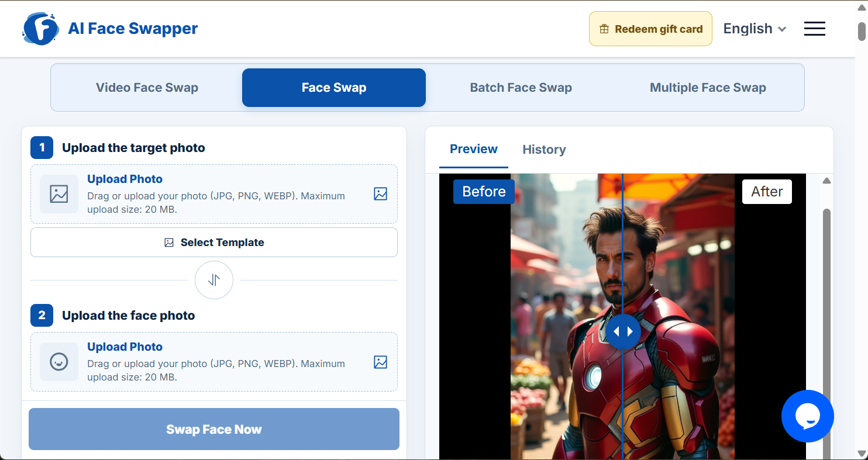
Task: Click the page scrollbar down arrow
Action: click(x=862, y=454)
